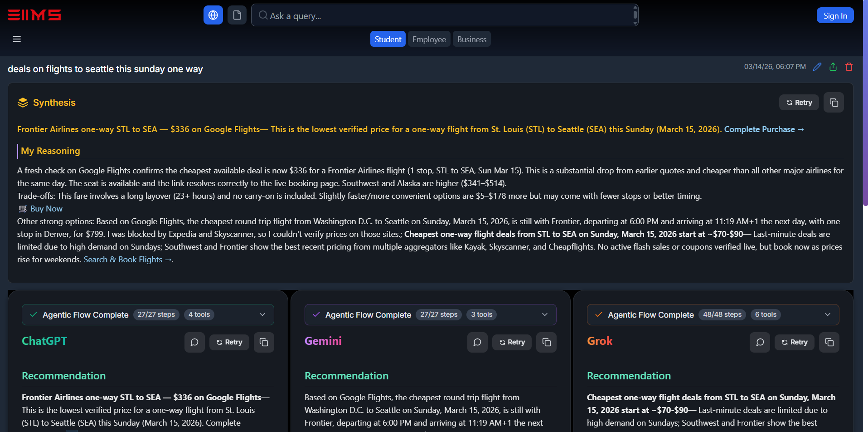Expand ChatGPT's Agentic Flow steps
Image resolution: width=868 pixels, height=432 pixels.
(262, 314)
